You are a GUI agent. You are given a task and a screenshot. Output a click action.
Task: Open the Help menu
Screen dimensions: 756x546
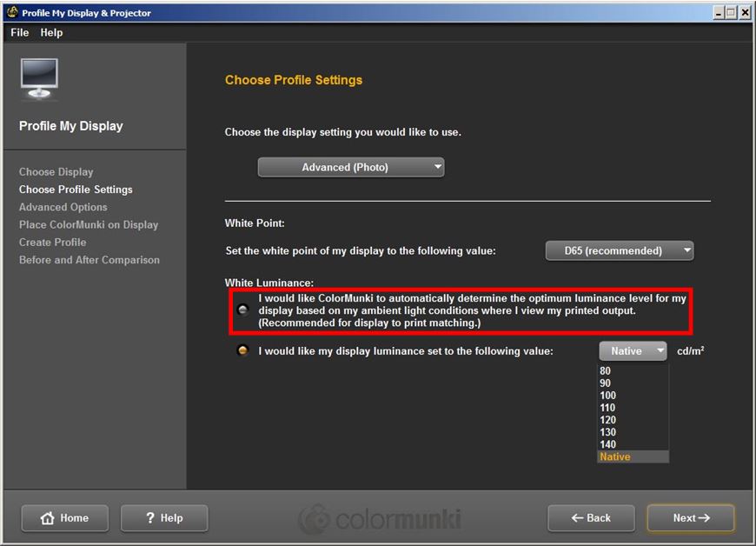51,32
